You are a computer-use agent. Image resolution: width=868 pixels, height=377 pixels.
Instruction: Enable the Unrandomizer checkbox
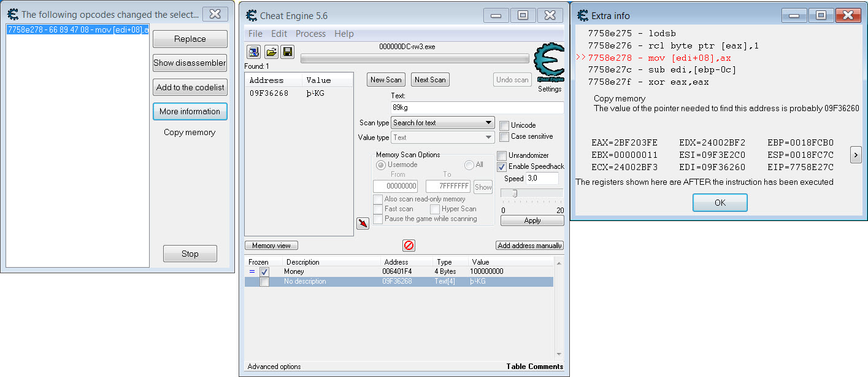click(x=502, y=155)
